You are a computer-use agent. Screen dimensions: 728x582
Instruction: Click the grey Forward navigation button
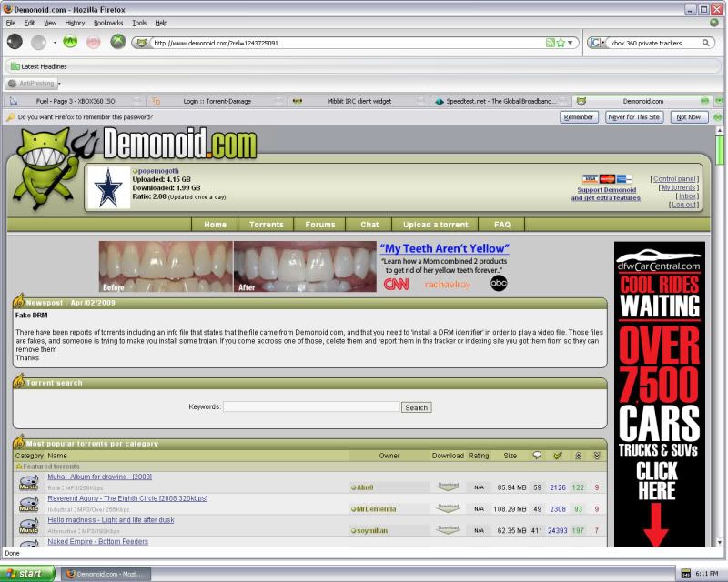click(x=38, y=42)
